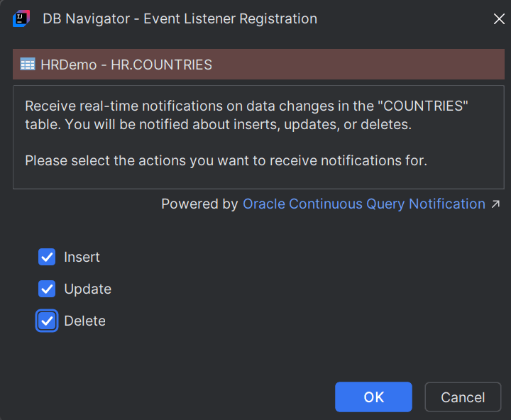Click the "HRDemo - HR.COUNTRIES" header text
The image size is (511, 420).
pyautogui.click(x=126, y=65)
